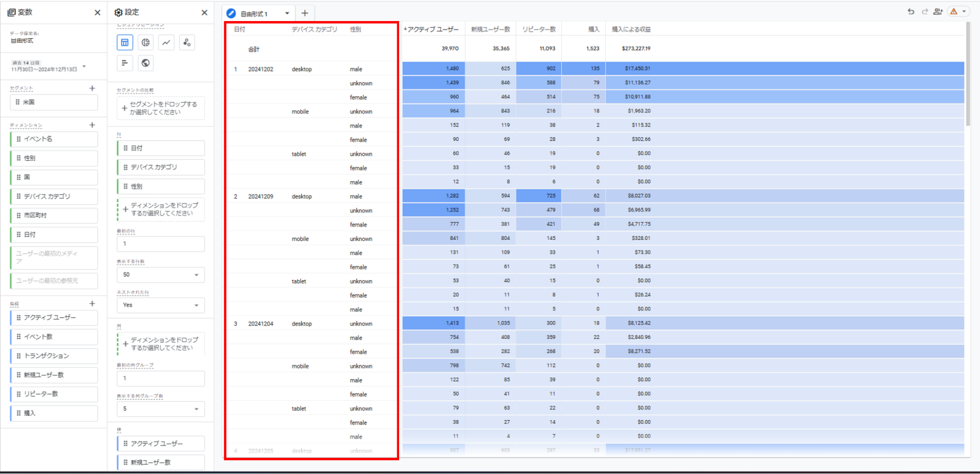This screenshot has width=980, height=474.
Task: Click the $273,227.19 total revenue cell
Action: [636, 49]
